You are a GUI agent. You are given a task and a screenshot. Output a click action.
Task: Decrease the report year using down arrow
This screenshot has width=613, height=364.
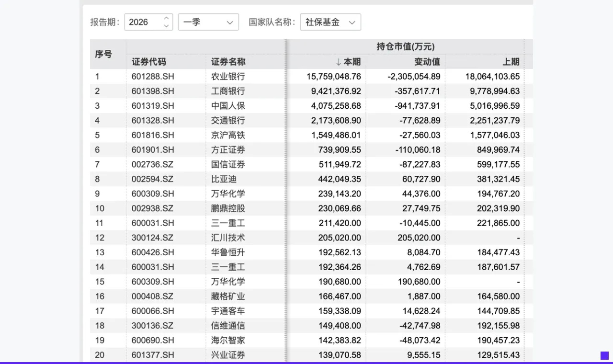pos(166,26)
